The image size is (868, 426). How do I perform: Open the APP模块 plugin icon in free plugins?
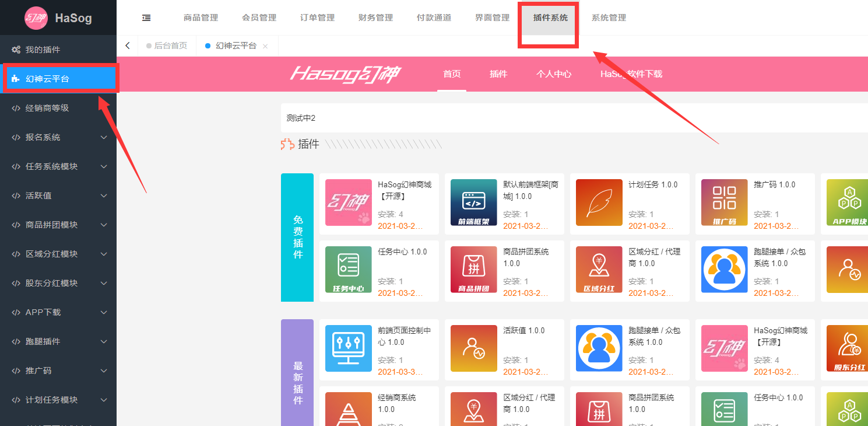point(847,202)
